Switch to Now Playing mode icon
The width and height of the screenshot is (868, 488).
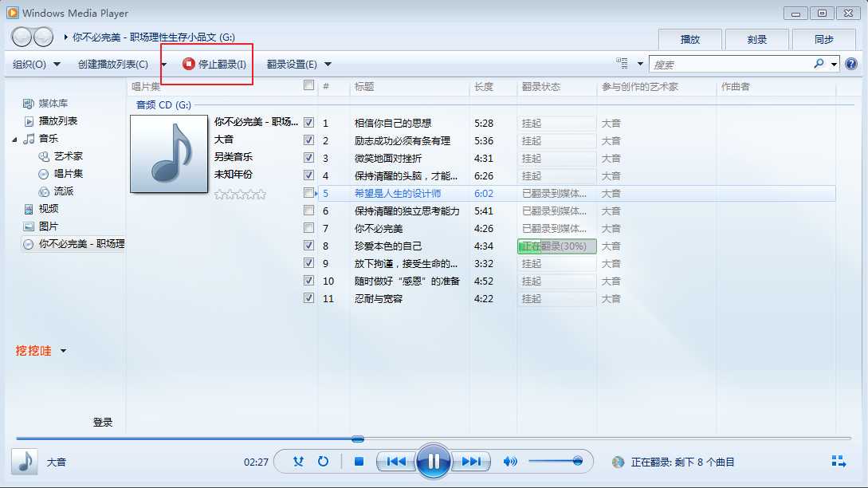click(839, 462)
